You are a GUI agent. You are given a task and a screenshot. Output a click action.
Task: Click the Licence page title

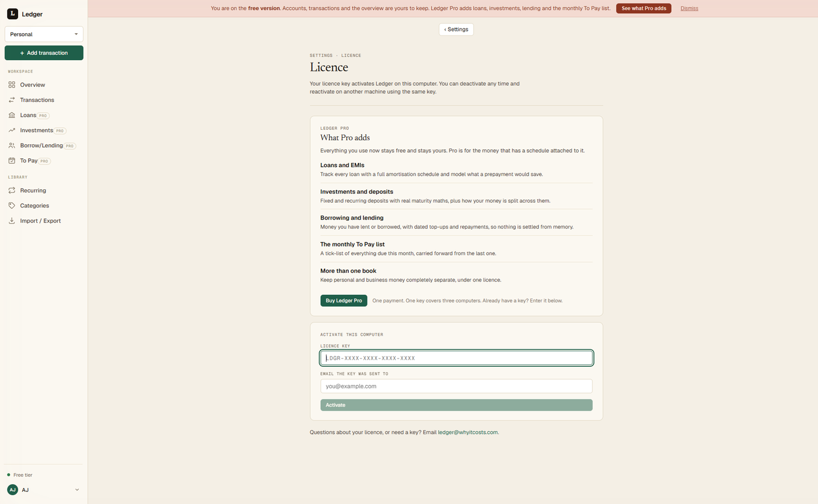tap(329, 67)
